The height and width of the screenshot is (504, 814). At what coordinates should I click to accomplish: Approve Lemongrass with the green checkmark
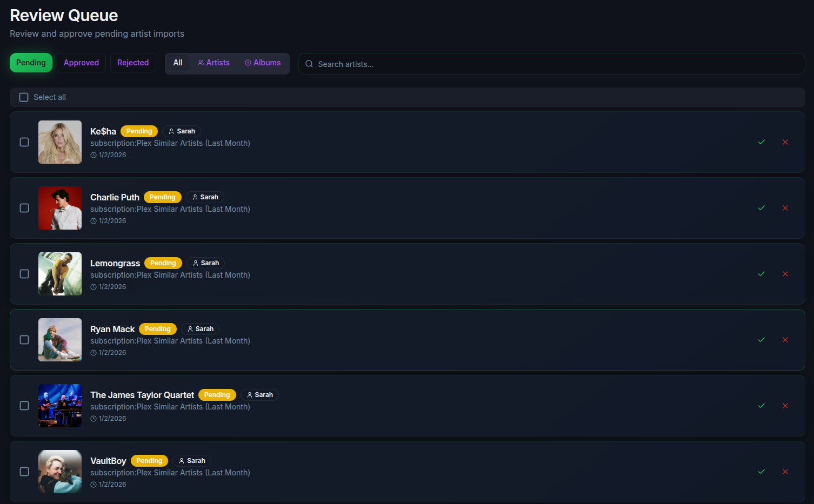tap(761, 274)
